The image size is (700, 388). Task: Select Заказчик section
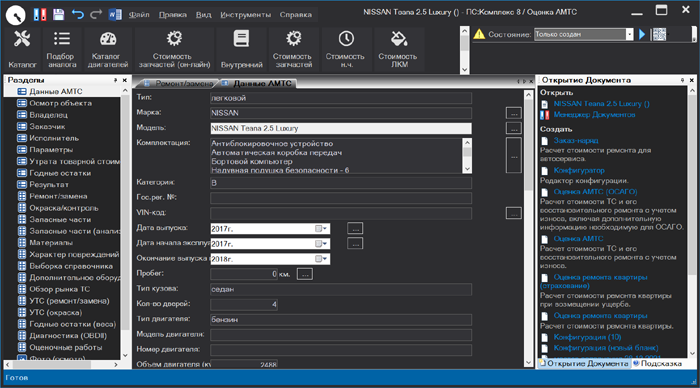point(47,126)
